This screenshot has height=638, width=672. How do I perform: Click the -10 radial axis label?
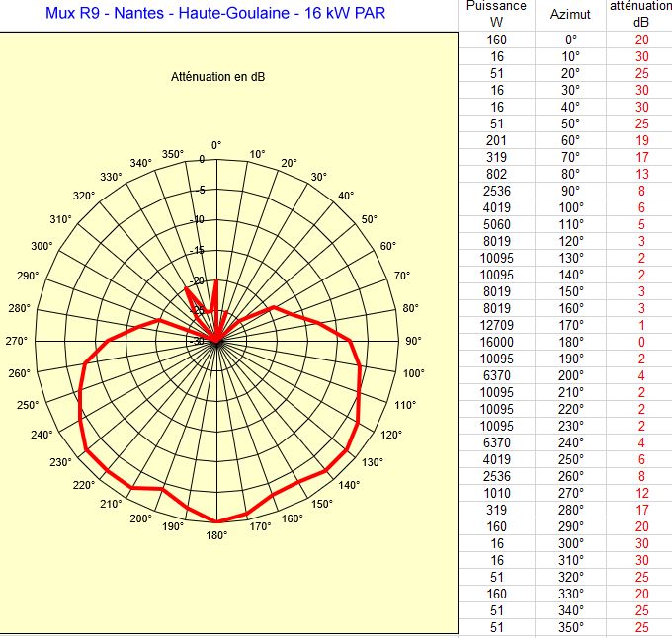(197, 220)
